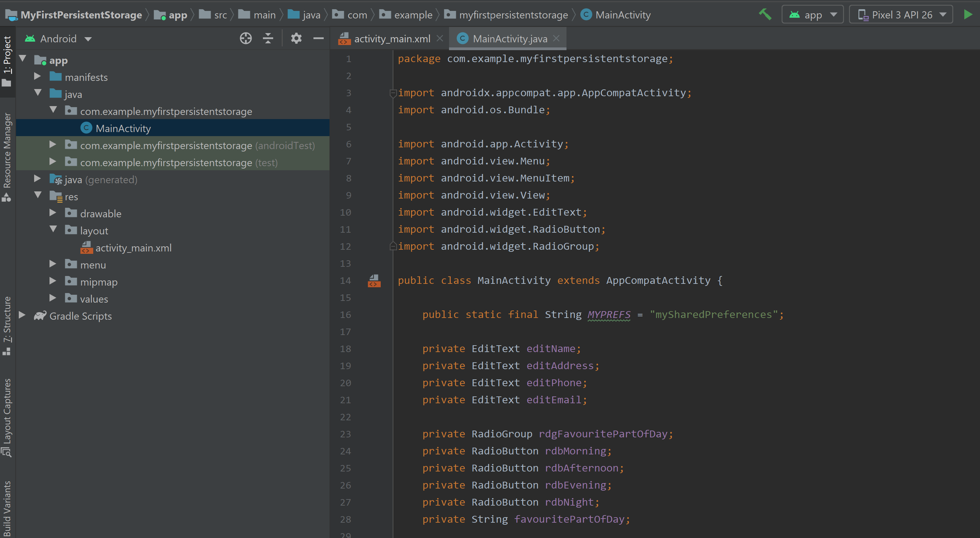Collapse the app module node
Image resolution: width=980 pixels, height=538 pixels.
click(x=23, y=59)
